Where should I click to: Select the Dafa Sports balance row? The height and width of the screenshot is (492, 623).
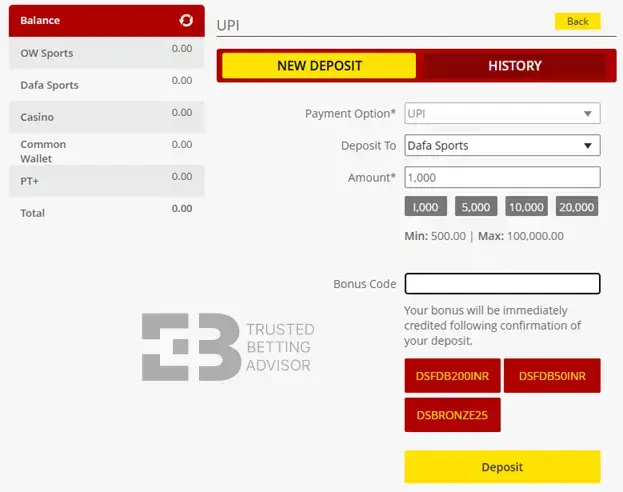[106, 85]
